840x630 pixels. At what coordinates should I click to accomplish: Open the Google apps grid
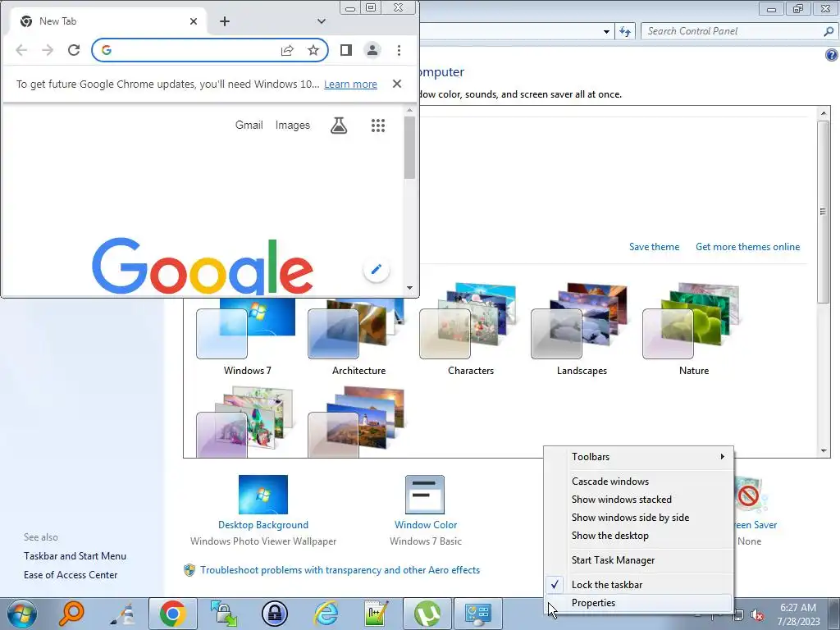tap(378, 126)
